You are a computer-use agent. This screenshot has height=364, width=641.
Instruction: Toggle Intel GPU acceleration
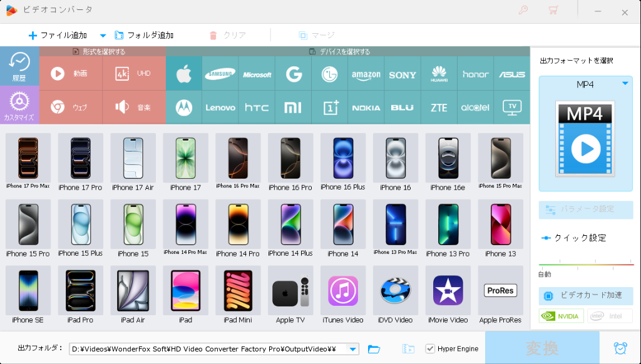click(610, 316)
